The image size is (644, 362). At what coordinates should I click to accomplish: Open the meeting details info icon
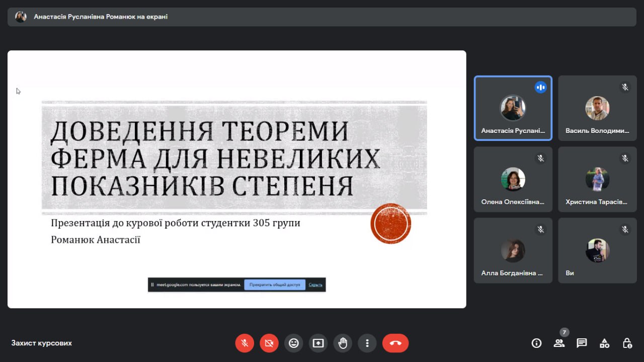pyautogui.click(x=537, y=343)
